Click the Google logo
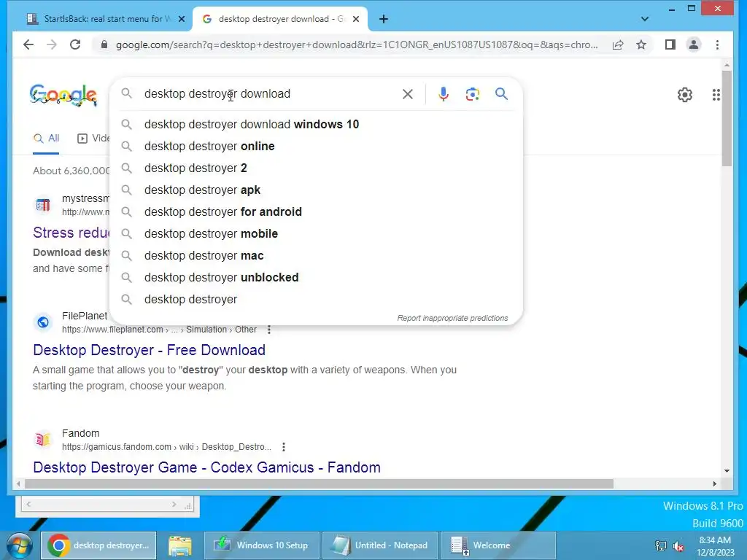Screen dimensions: 747x560 63,95
